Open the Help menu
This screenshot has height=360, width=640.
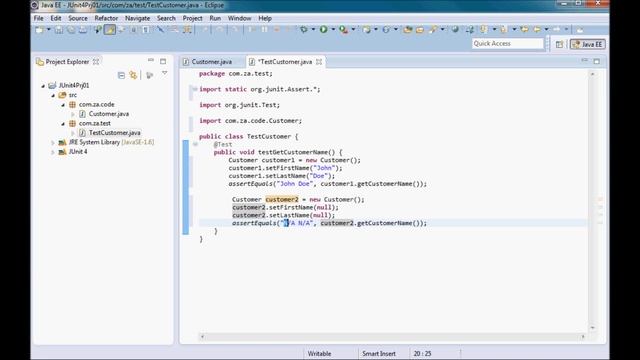(x=265, y=18)
